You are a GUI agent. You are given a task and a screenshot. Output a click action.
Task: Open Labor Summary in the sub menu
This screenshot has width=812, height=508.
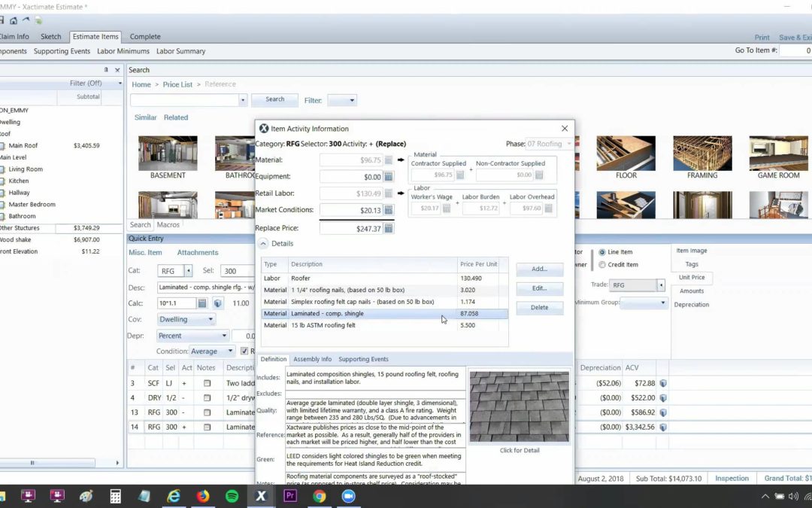coord(180,51)
